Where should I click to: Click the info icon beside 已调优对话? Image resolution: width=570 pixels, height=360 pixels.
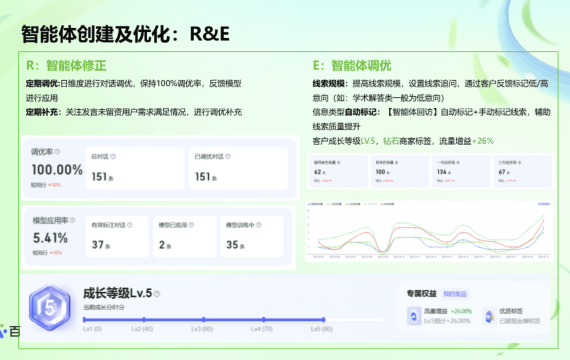tap(228, 156)
